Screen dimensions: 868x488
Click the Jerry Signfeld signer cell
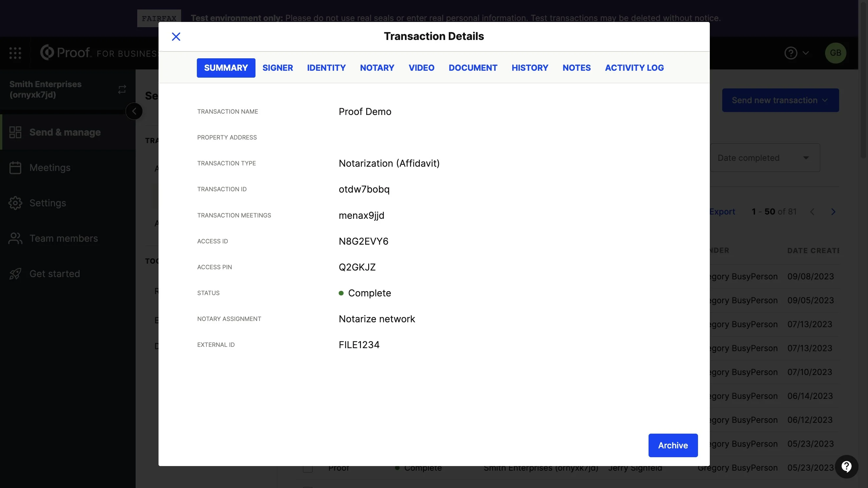[x=635, y=469]
